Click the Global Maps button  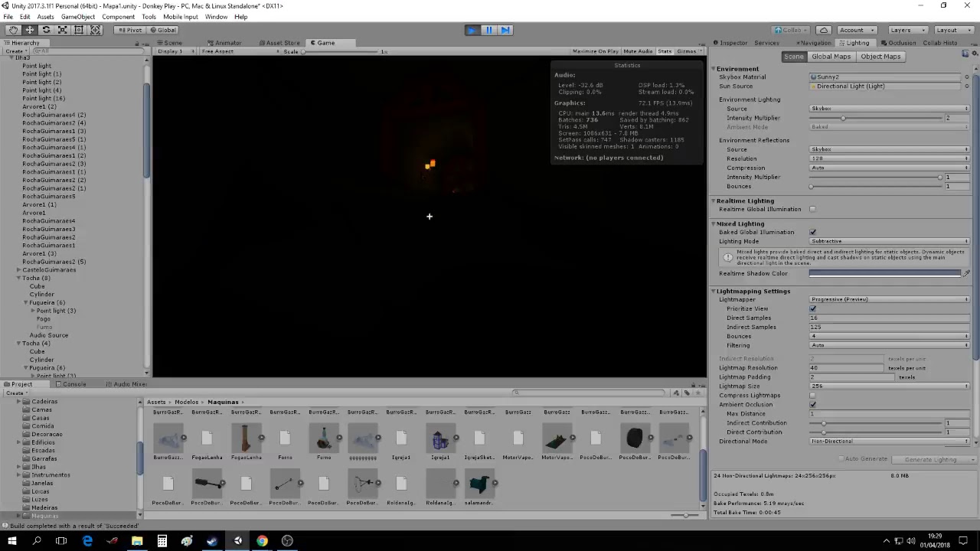tap(831, 57)
